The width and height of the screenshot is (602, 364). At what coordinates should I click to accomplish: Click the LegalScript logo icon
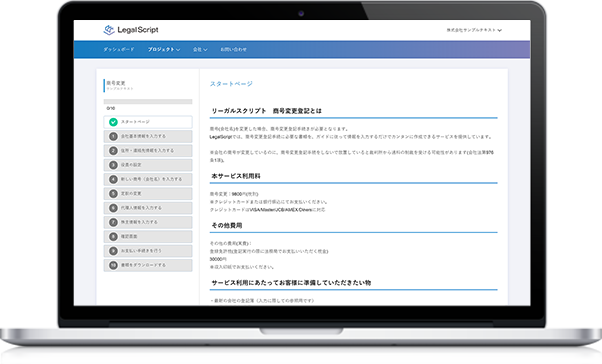tap(109, 30)
